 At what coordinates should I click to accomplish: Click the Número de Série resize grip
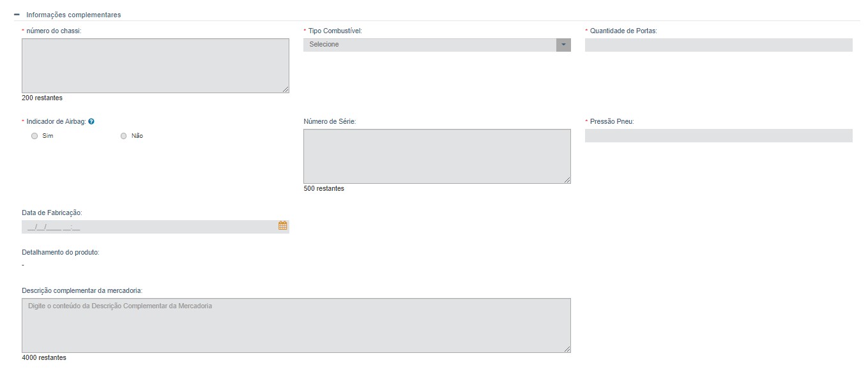[x=568, y=181]
